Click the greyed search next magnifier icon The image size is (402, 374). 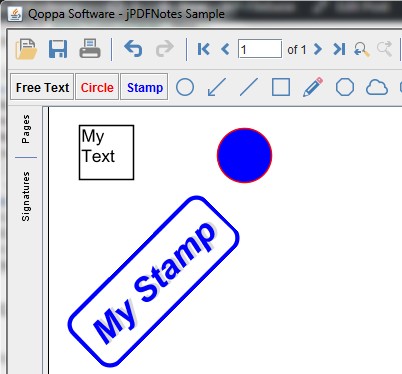pos(384,49)
